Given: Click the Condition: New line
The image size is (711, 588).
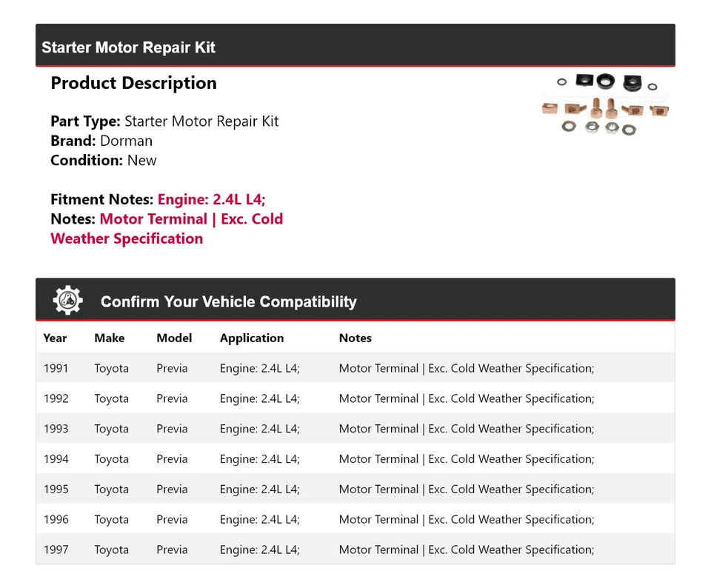Looking at the screenshot, I should tap(104, 161).
